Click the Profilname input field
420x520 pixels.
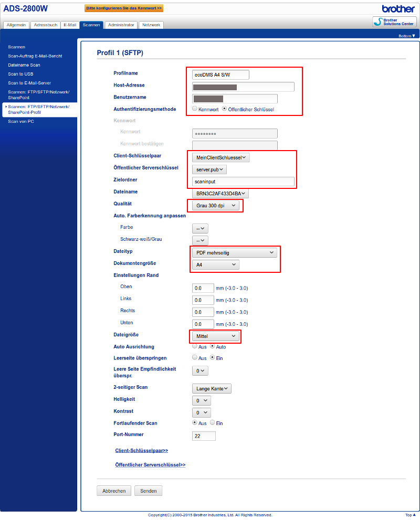(x=220, y=75)
